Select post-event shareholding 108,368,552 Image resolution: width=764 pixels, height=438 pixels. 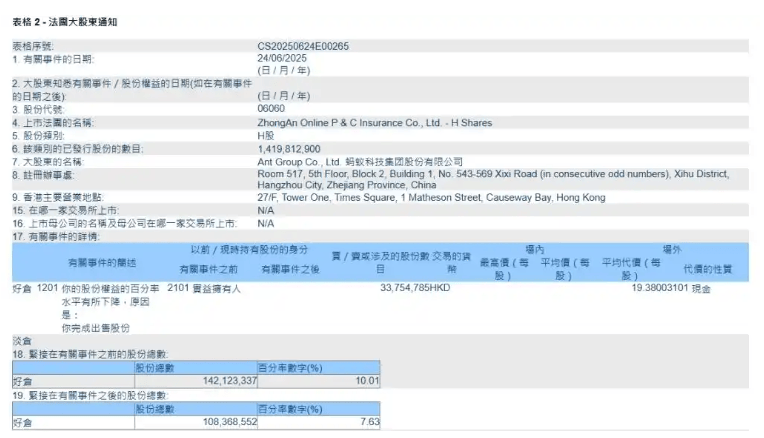(x=229, y=422)
